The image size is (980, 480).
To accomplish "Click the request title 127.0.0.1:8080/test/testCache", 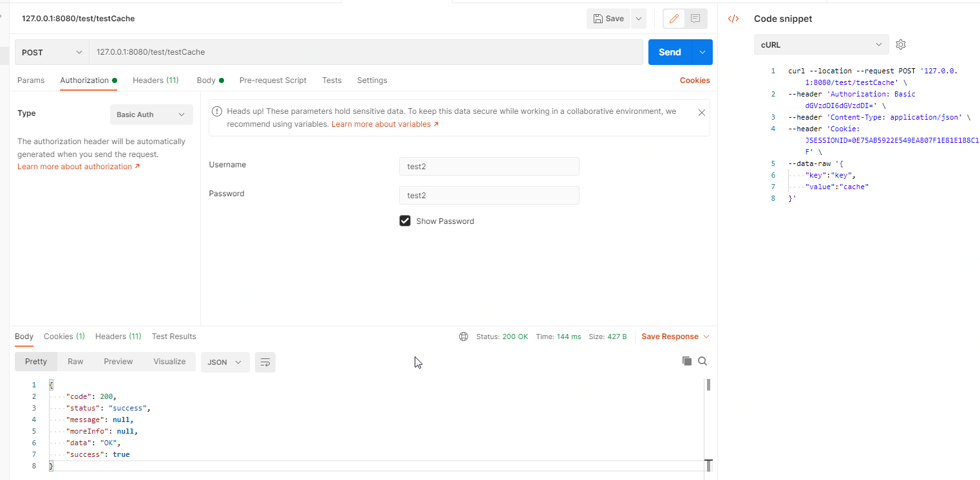I will click(79, 19).
